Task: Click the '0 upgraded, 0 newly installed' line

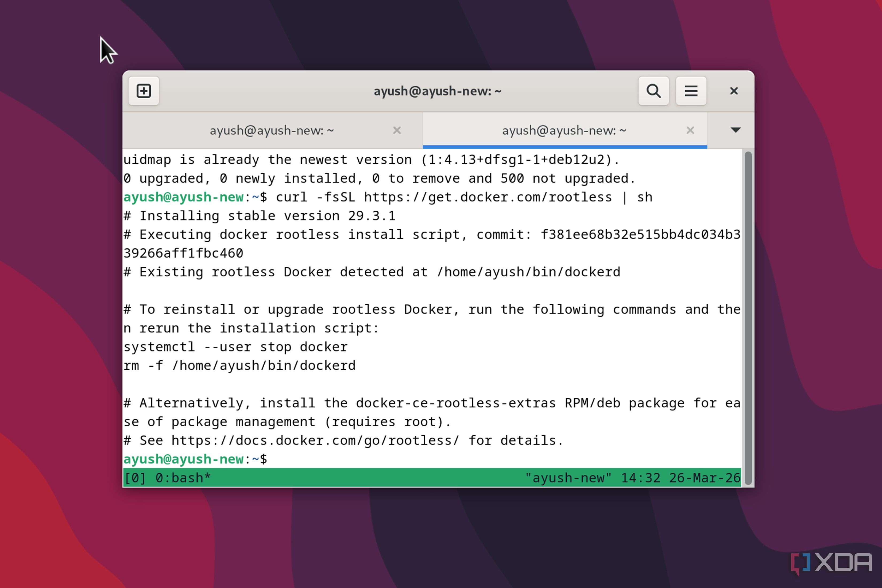Action: click(x=380, y=179)
